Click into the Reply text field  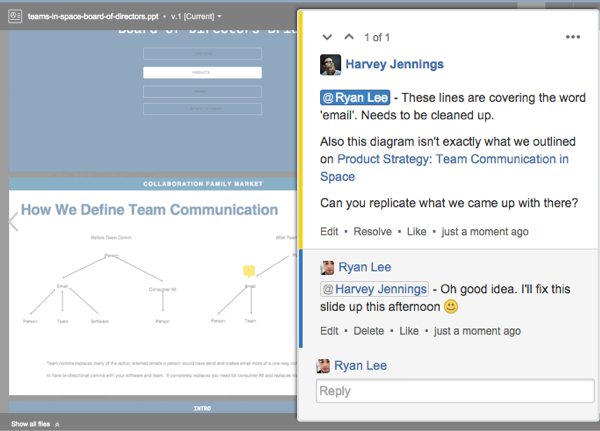click(x=455, y=391)
